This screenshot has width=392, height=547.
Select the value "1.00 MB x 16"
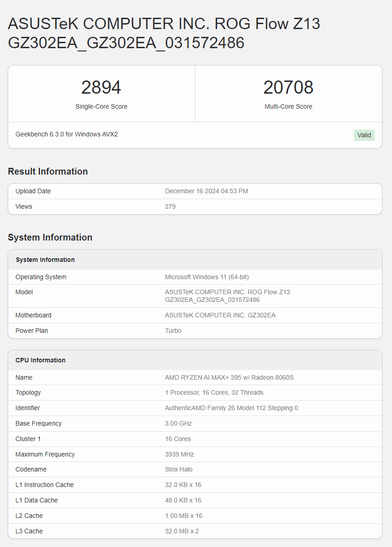184,516
